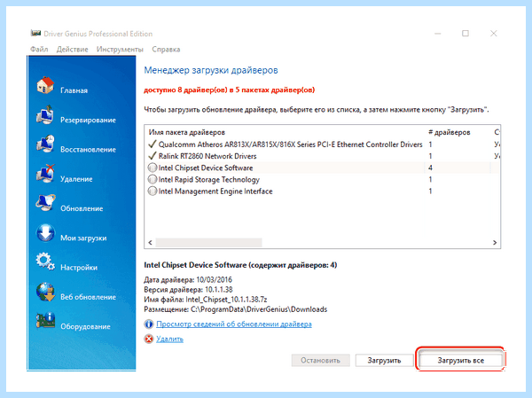The image size is (532, 398).
Task: Select the Intel Rapid Storage Technology row
Action: coord(323,179)
